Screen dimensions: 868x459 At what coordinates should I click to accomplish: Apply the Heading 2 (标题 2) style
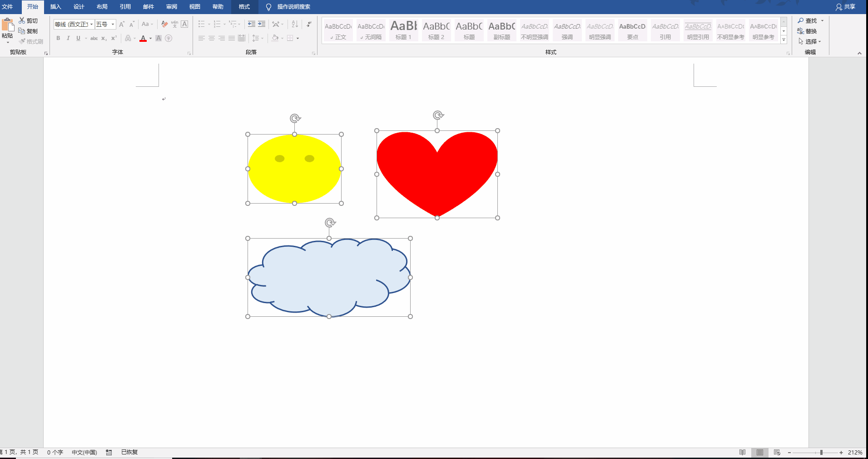click(436, 30)
